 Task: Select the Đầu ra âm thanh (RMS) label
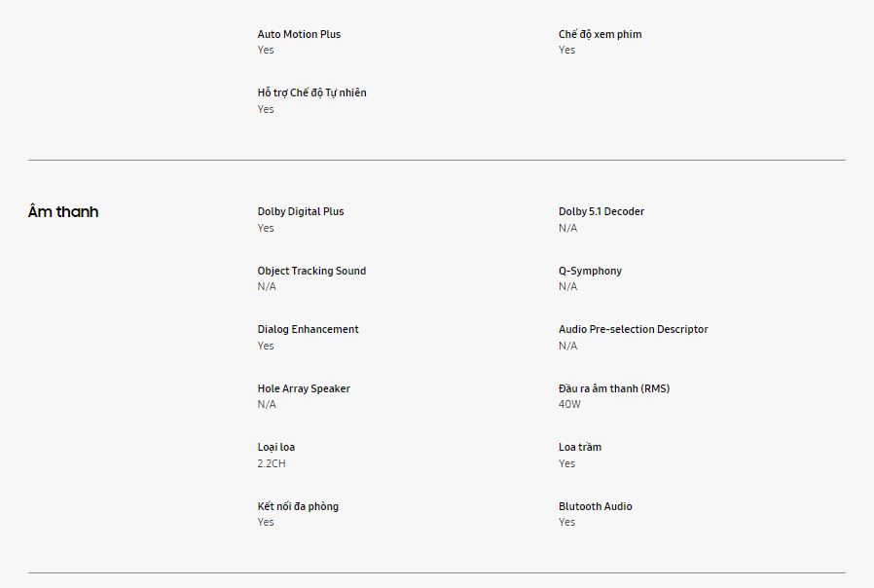(x=613, y=388)
